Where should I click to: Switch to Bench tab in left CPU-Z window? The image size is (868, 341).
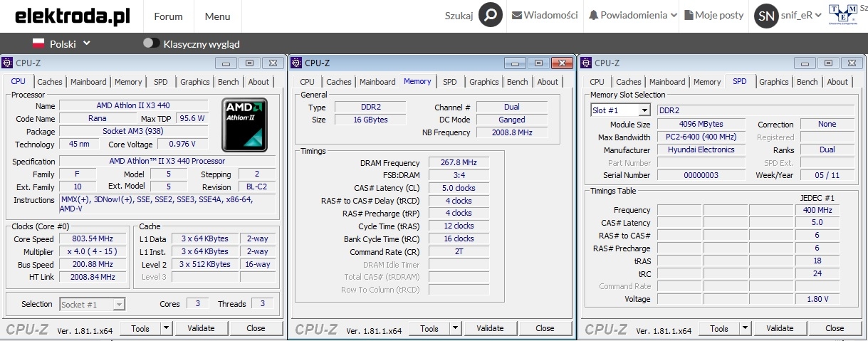point(229,82)
